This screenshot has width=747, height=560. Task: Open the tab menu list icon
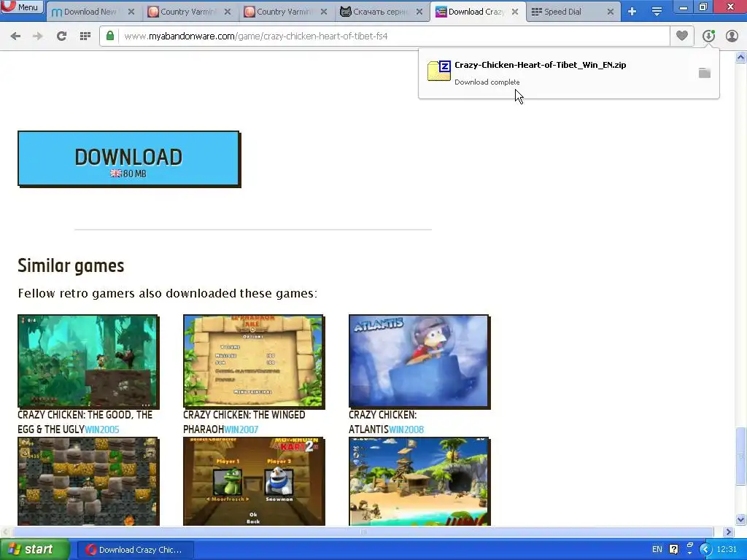657,12
